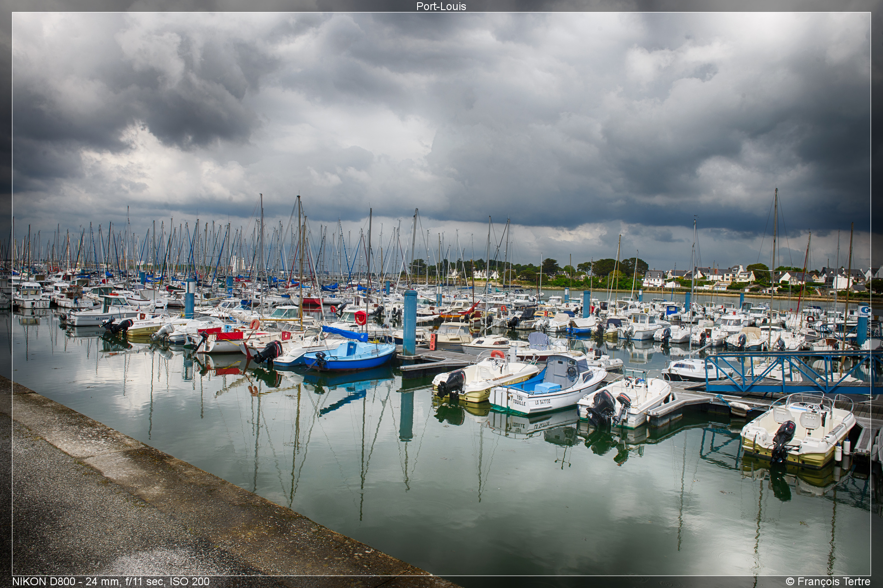Click the "Port-Louis" title text
Image resolution: width=883 pixels, height=588 pixels.
441,6
